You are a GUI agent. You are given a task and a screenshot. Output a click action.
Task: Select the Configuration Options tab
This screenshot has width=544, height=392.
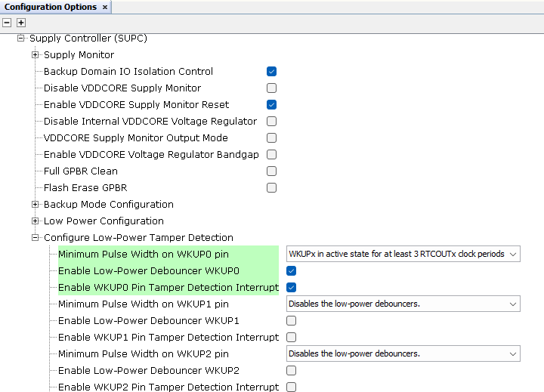tap(51, 7)
